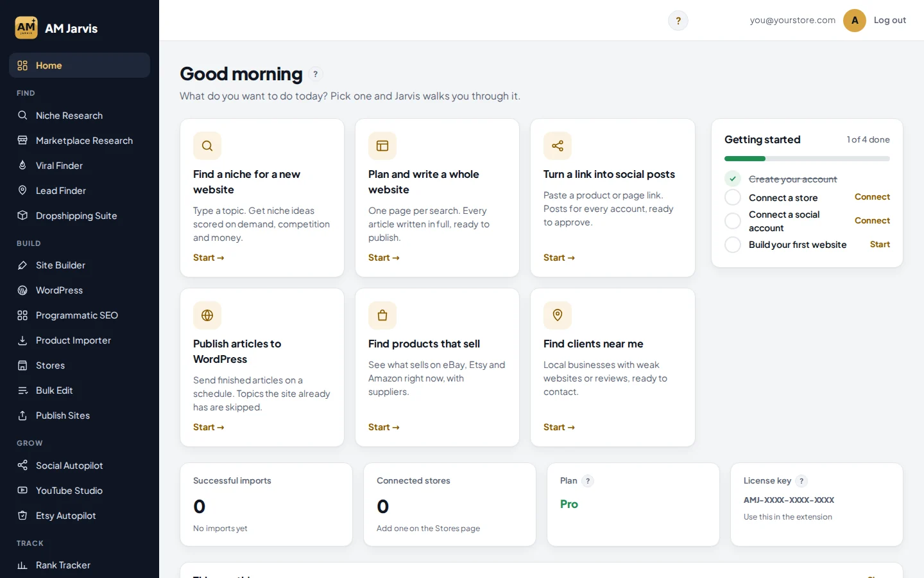Click the user avatar A
This screenshot has width=924, height=578.
[855, 21]
